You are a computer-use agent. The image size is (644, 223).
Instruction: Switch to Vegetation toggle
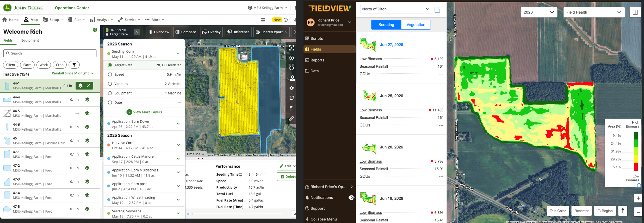(416, 25)
